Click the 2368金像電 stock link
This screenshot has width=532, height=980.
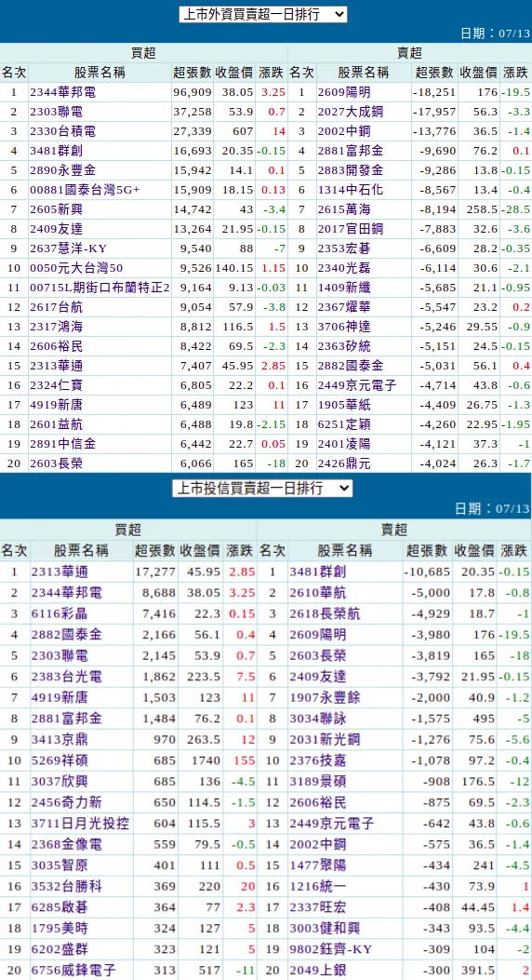coord(67,844)
